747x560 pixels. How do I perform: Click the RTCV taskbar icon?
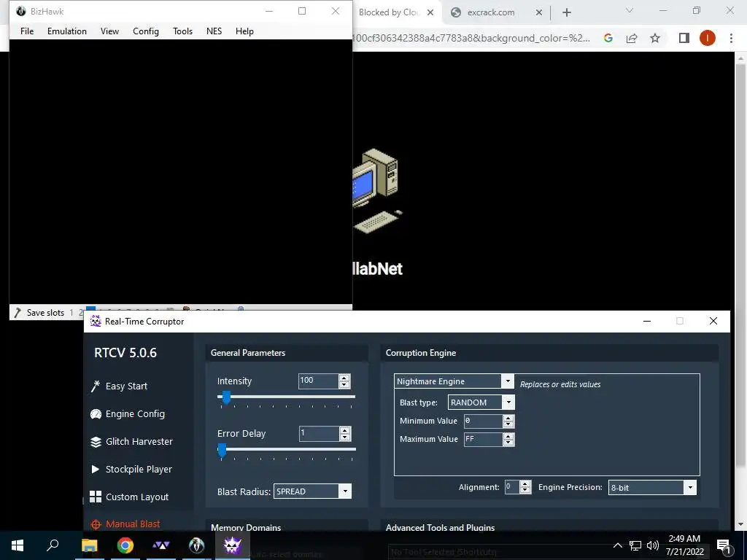tap(232, 545)
